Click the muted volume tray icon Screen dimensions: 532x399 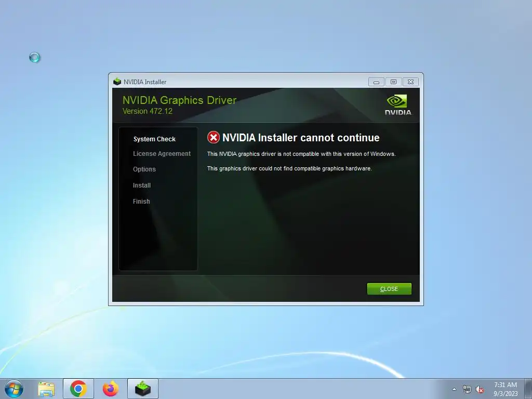tap(480, 390)
